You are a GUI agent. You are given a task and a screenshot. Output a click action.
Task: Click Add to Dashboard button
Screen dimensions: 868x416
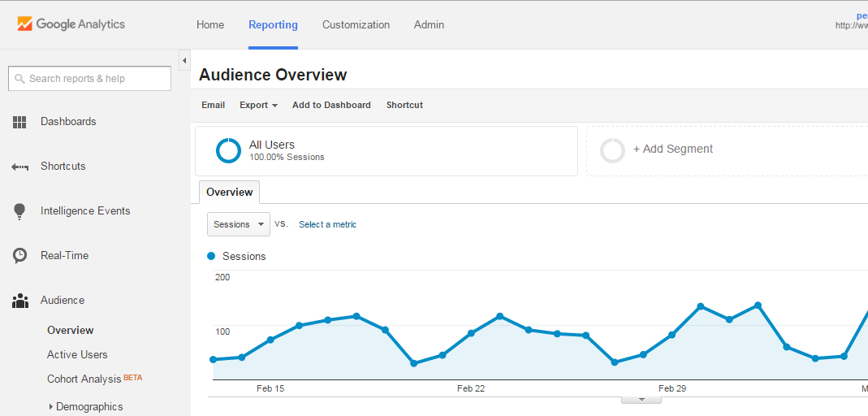[331, 105]
